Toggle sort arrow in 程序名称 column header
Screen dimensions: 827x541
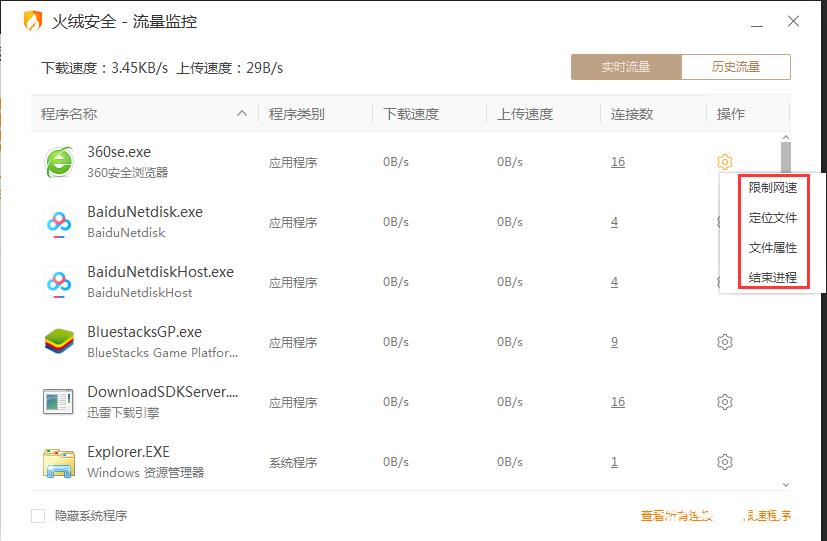(x=242, y=114)
